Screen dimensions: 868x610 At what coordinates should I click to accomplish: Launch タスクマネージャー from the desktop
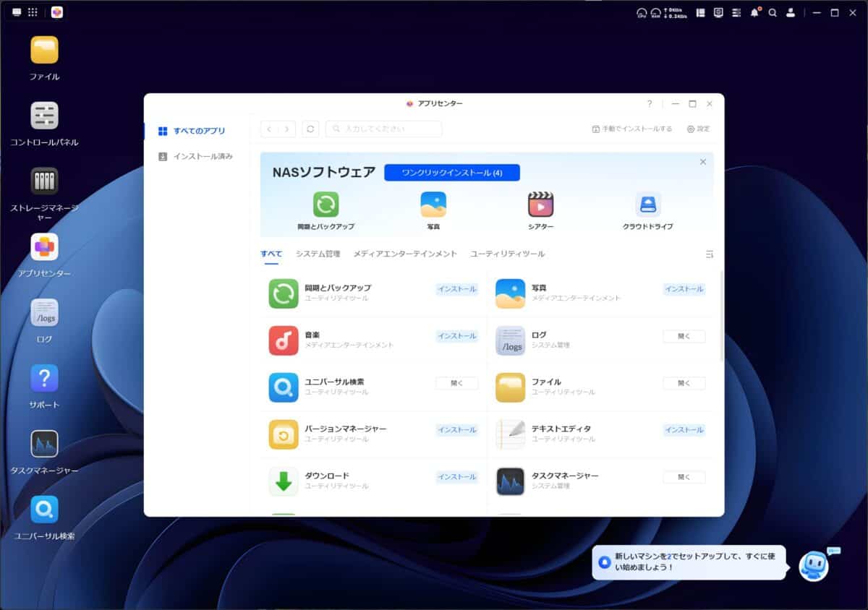[44, 444]
